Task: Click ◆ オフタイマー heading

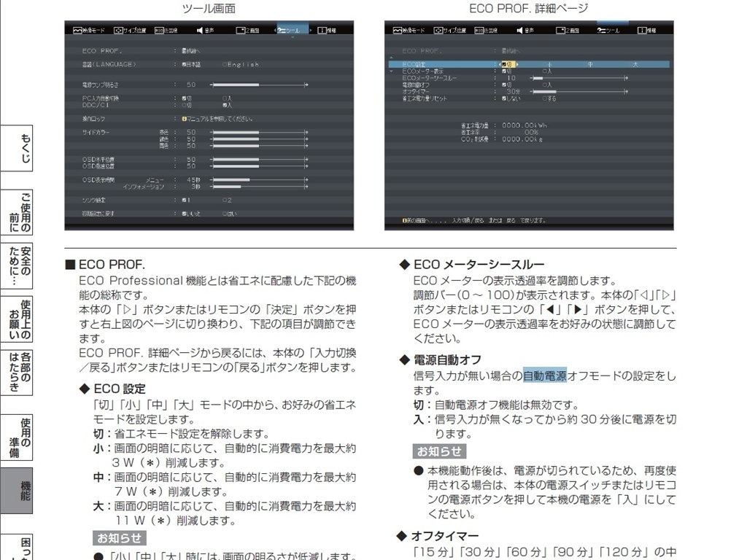Action: pyautogui.click(x=438, y=536)
